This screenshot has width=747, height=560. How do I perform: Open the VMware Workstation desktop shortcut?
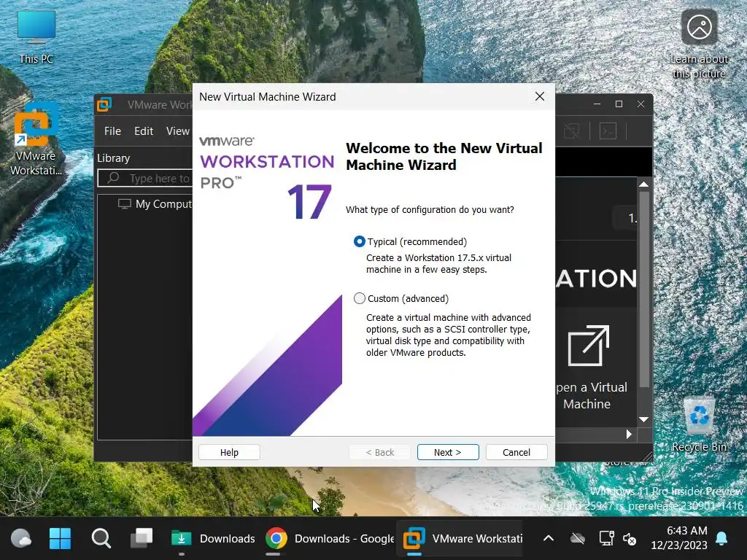tap(36, 139)
